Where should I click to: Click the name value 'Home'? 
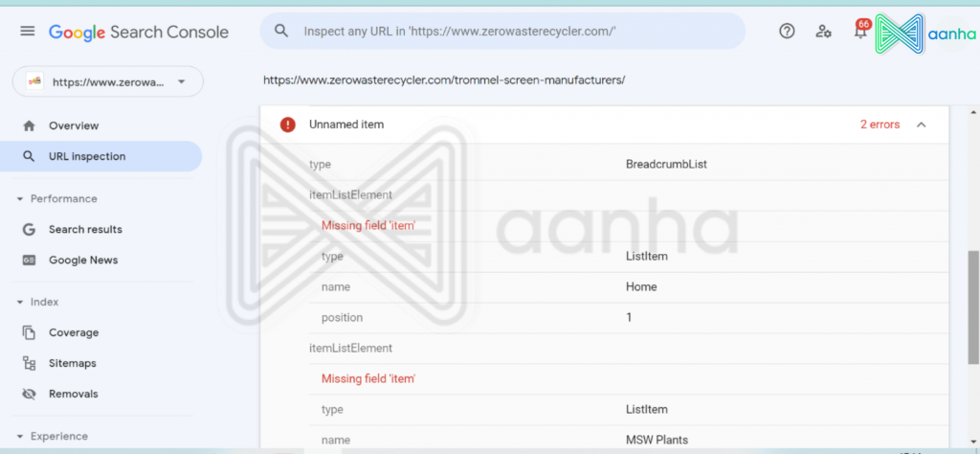(641, 287)
